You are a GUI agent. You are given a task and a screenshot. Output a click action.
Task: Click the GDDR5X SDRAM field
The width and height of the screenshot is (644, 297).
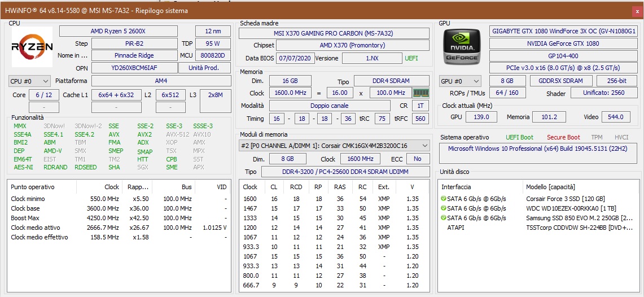click(x=562, y=81)
